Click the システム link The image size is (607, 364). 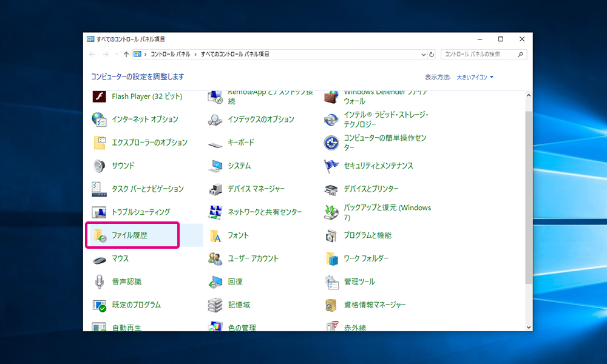[x=239, y=166]
